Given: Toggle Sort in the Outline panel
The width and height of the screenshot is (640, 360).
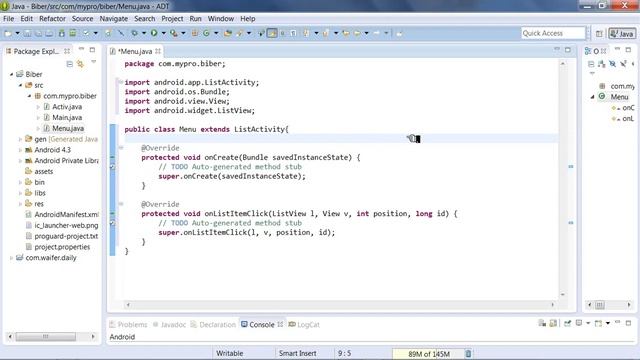Looking at the screenshot, I should click(x=602, y=64).
